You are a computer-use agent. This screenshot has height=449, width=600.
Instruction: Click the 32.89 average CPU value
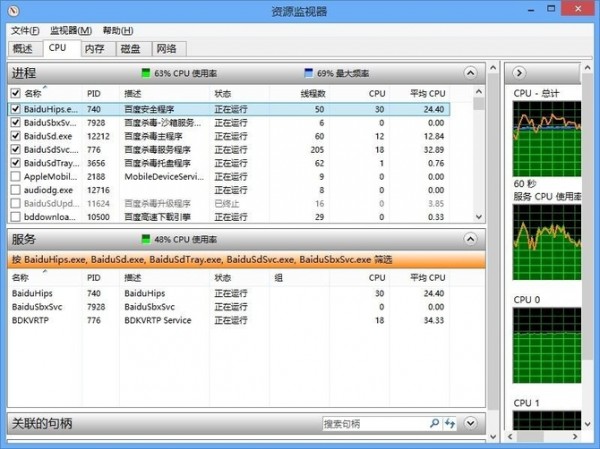[434, 150]
